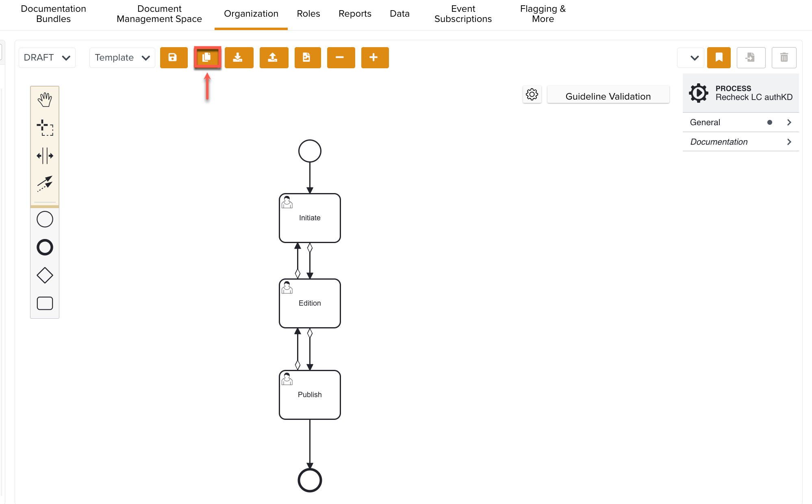The width and height of the screenshot is (812, 504).
Task: Open the Event Subscriptions tab
Action: tap(463, 13)
